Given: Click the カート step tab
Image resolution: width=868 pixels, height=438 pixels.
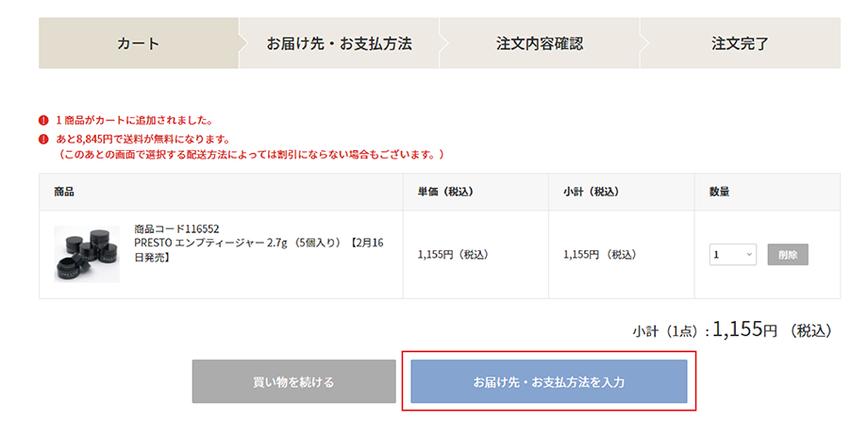Looking at the screenshot, I should click(139, 43).
